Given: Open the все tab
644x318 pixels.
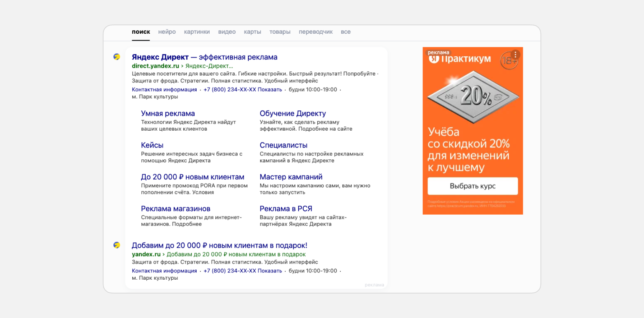Looking at the screenshot, I should click(x=345, y=32).
